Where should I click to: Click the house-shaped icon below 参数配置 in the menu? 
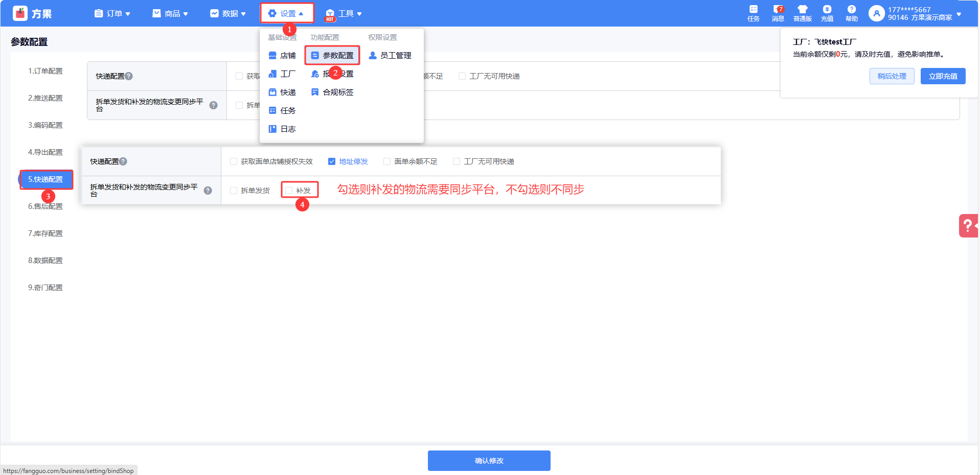tap(315, 74)
